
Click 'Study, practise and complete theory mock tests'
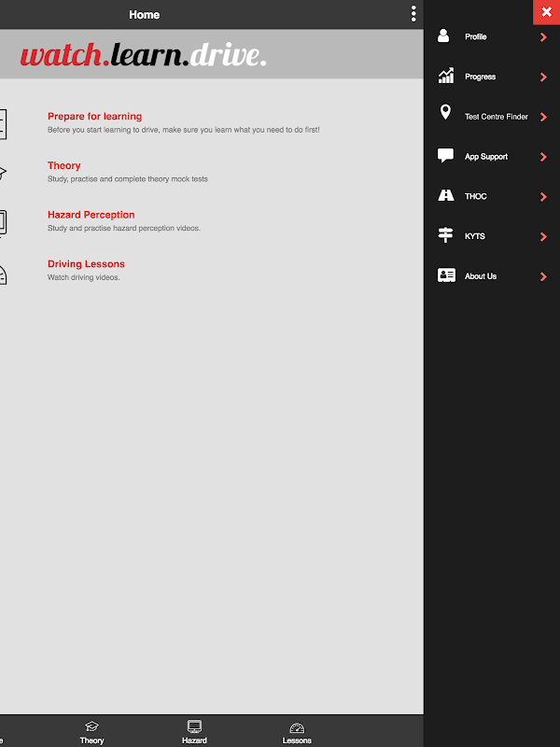(128, 179)
